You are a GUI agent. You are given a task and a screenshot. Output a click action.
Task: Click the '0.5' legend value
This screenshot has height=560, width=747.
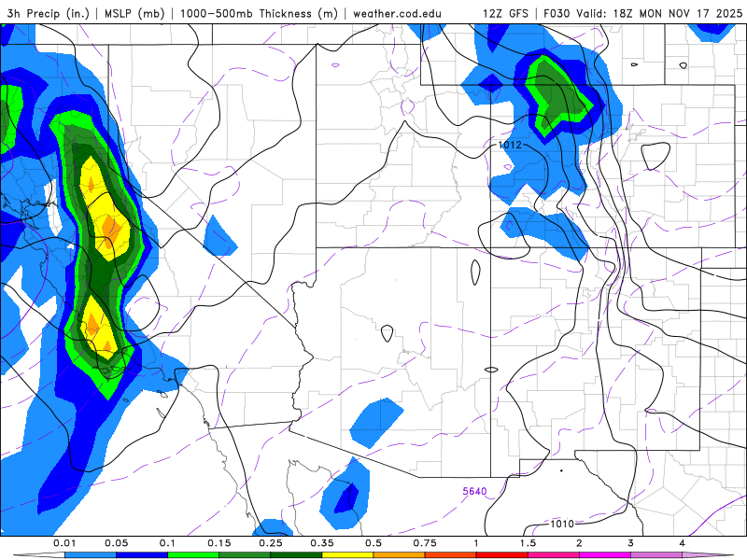click(x=373, y=543)
